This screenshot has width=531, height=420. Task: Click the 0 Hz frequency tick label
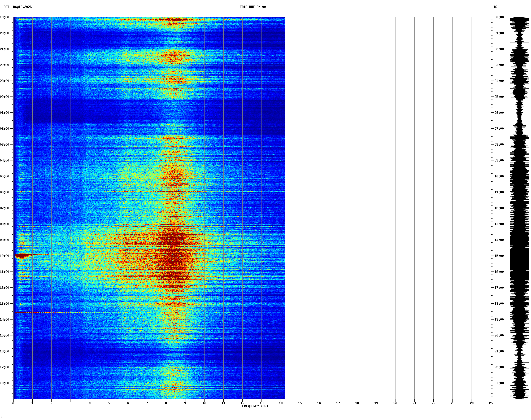(13, 403)
